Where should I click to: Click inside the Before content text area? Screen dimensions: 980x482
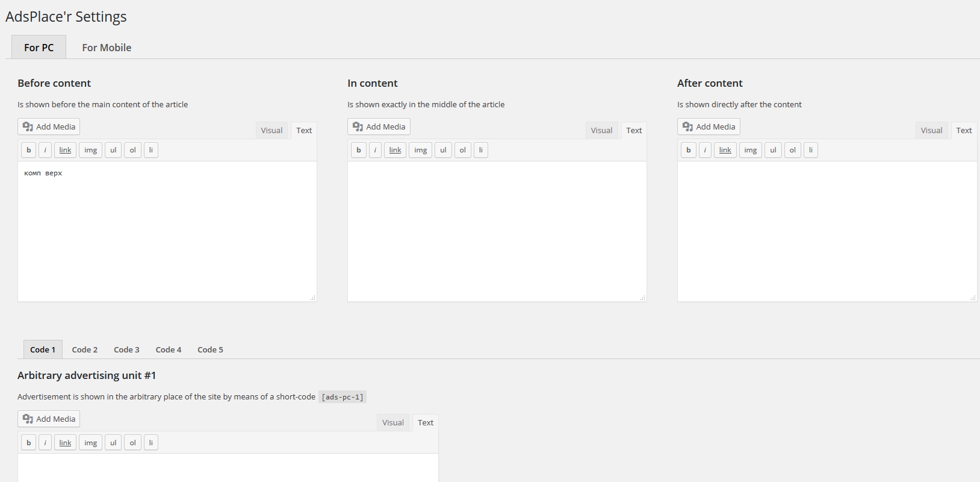point(167,231)
